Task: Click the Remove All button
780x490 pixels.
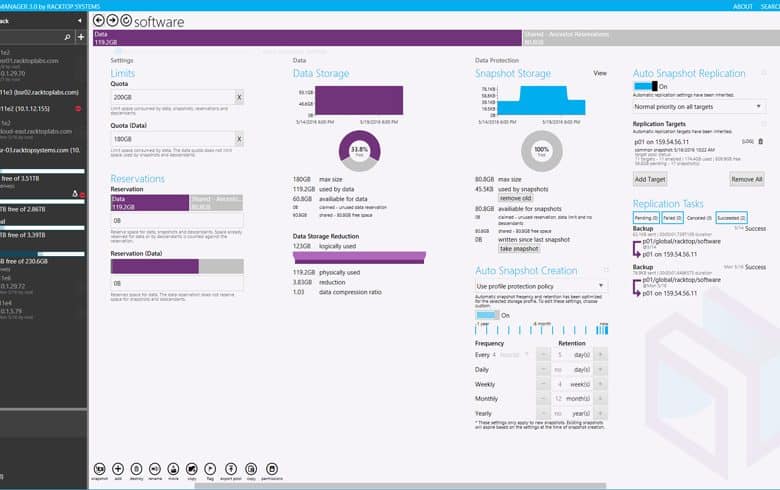Action: (x=747, y=179)
